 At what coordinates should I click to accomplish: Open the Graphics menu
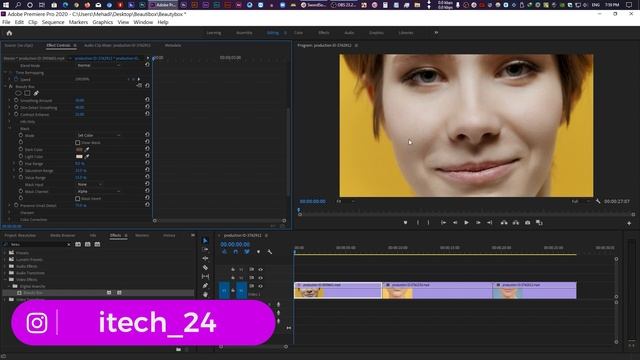coord(102,22)
